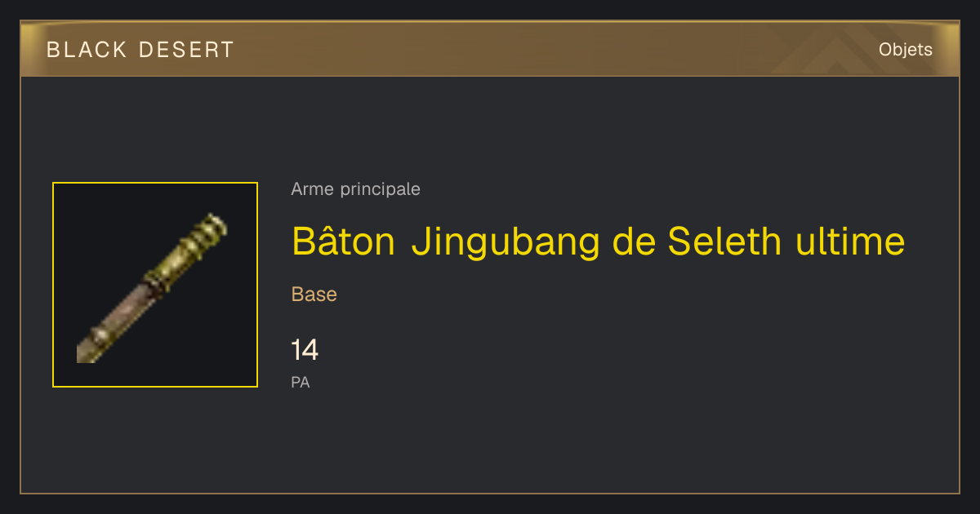Click the PA stat label
Viewport: 980px width, 514px height.
click(301, 382)
